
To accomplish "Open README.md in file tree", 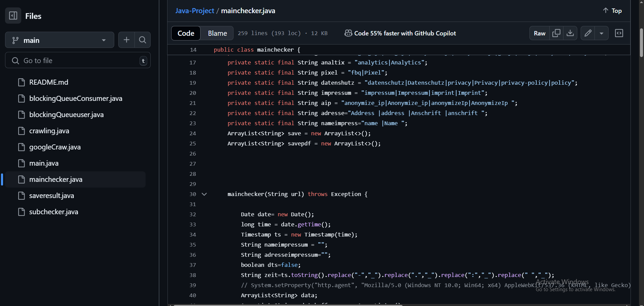I will 49,82.
